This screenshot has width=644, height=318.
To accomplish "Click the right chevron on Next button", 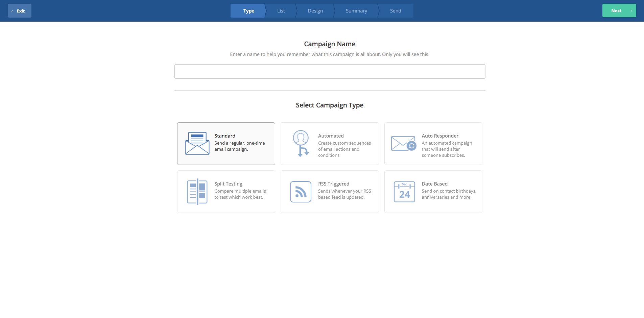I will [631, 11].
